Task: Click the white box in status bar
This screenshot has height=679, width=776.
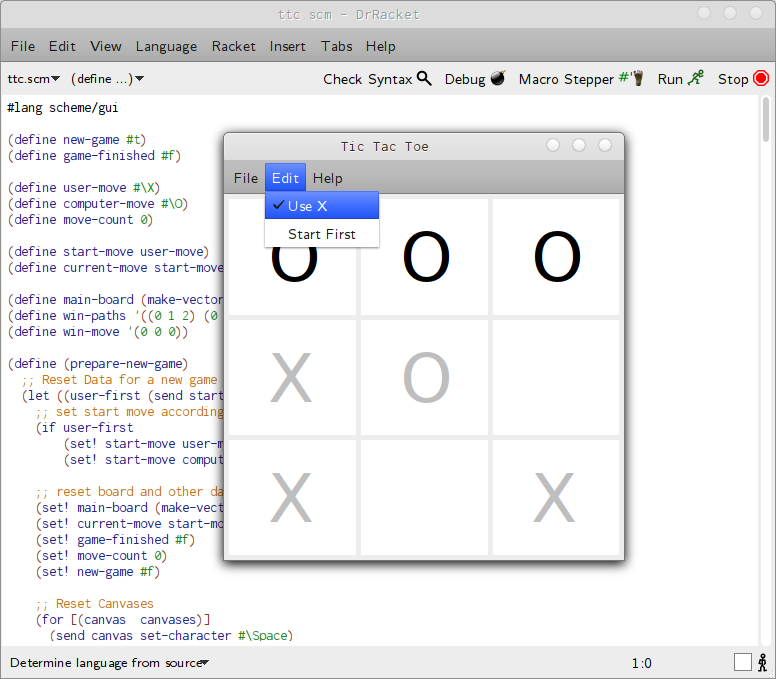Action: [742, 662]
